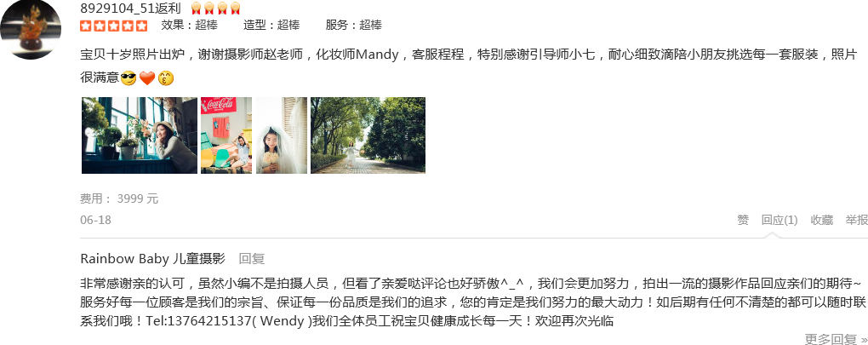
Task: Open username 8929104_51返利 profile
Action: tap(131, 8)
